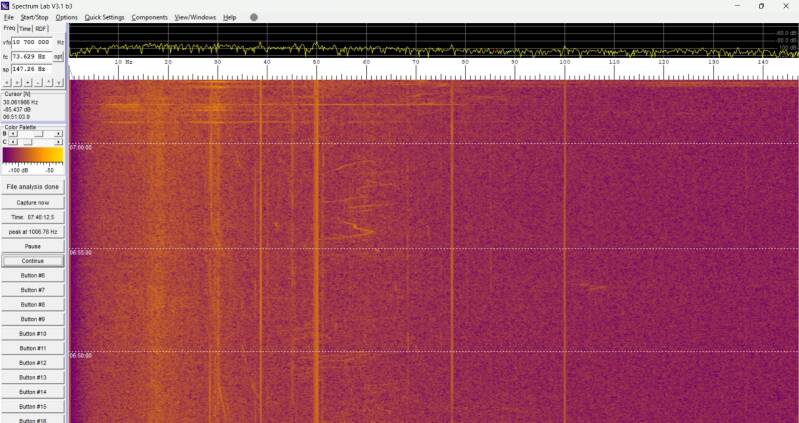Click Button #12 in the side panel
The image size is (799, 423).
click(x=33, y=363)
